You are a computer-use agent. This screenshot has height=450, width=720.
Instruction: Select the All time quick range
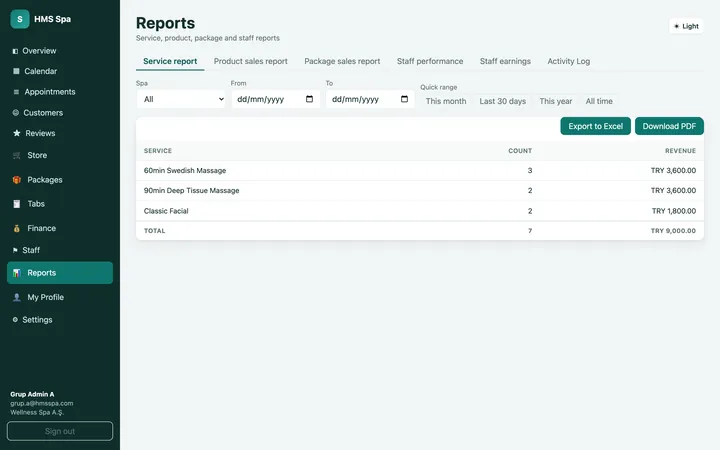coord(599,101)
